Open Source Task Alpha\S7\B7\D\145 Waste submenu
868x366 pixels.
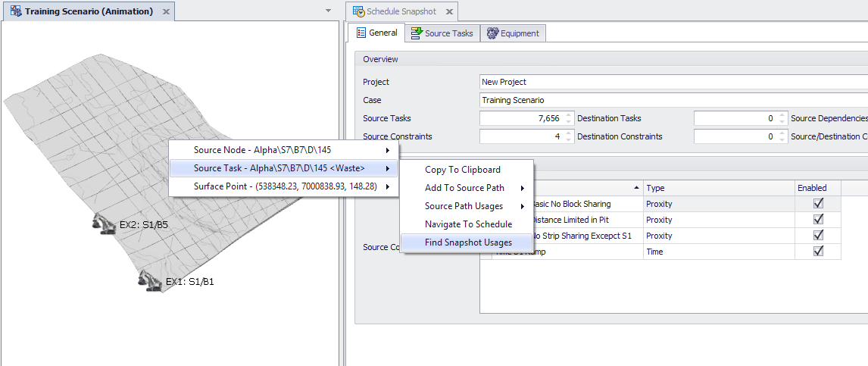[x=283, y=168]
